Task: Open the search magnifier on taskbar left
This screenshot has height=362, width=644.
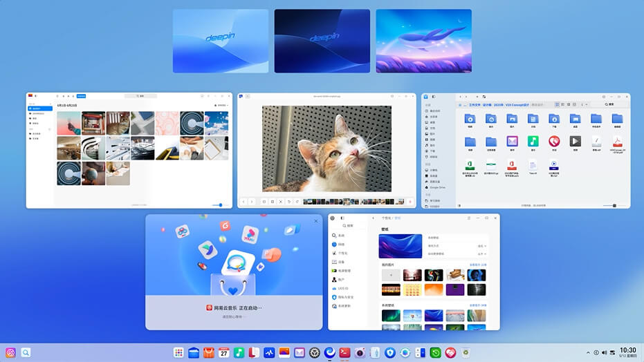Action: point(26,352)
